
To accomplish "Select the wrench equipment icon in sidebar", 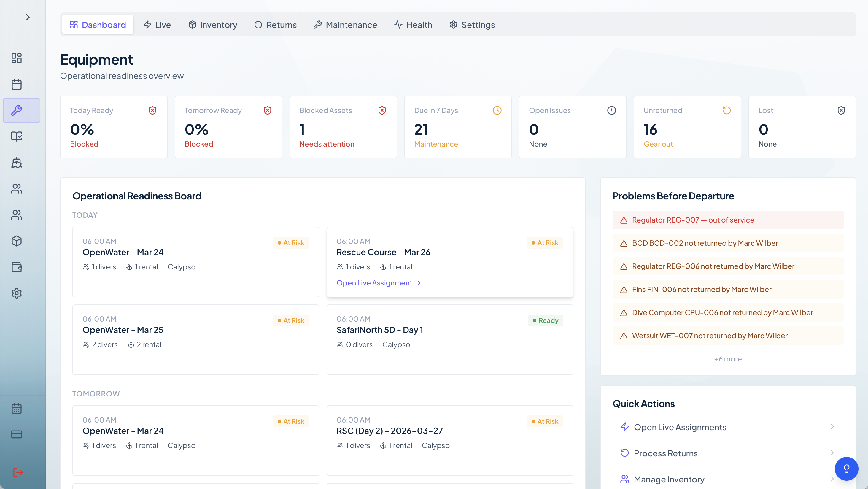I will (22, 110).
